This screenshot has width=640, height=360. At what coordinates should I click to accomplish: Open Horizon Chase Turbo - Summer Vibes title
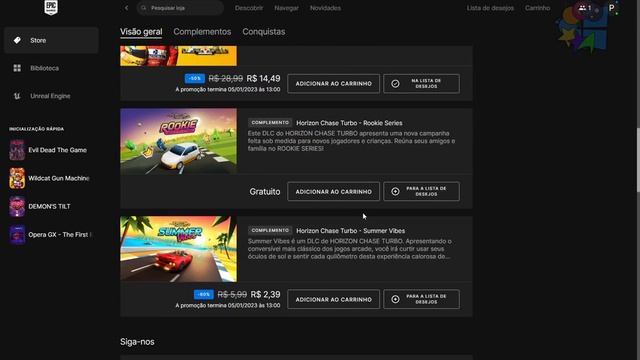[351, 231]
